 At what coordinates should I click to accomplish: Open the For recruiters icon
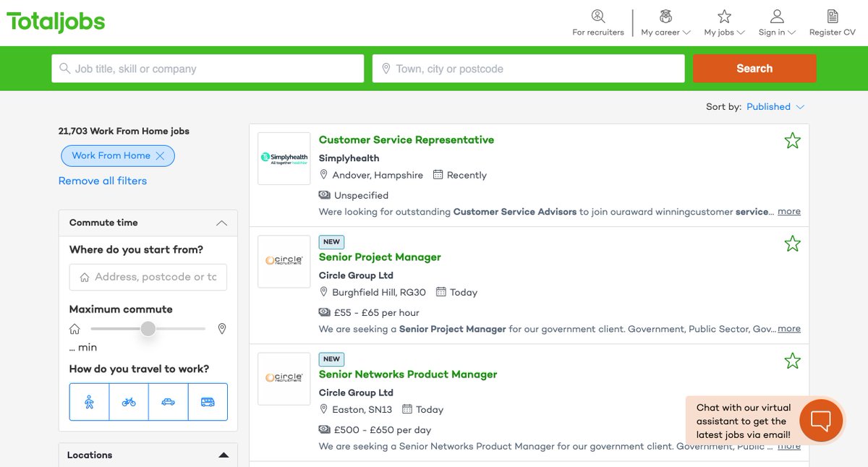click(597, 16)
